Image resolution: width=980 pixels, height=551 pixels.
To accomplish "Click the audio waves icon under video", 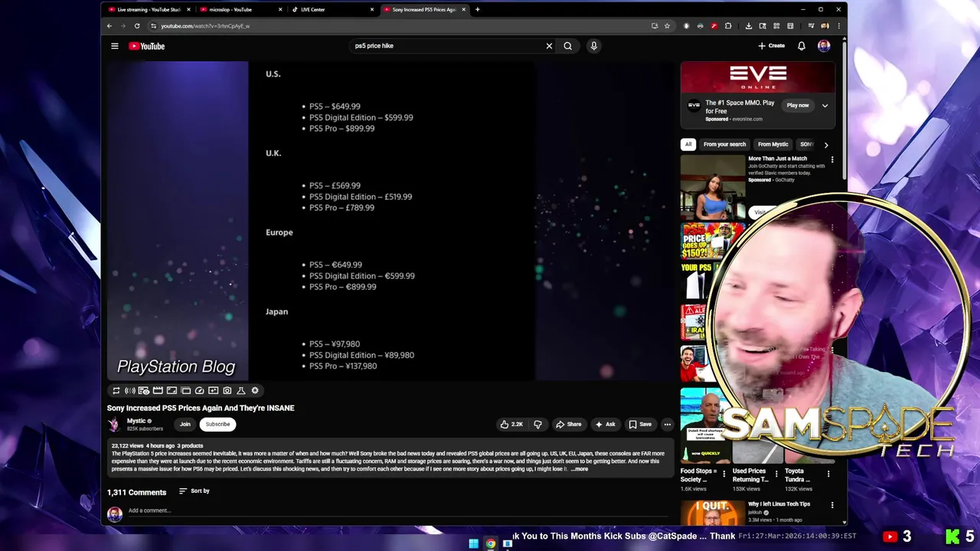I will (130, 390).
